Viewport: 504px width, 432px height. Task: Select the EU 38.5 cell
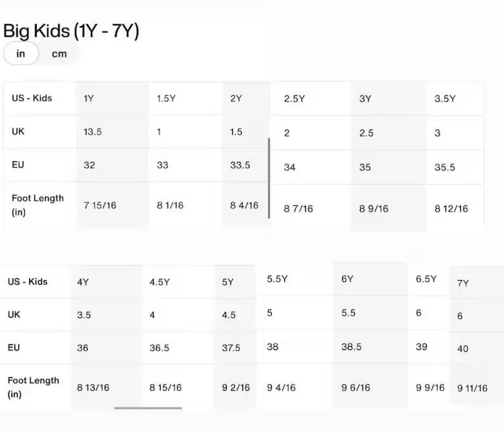351,346
